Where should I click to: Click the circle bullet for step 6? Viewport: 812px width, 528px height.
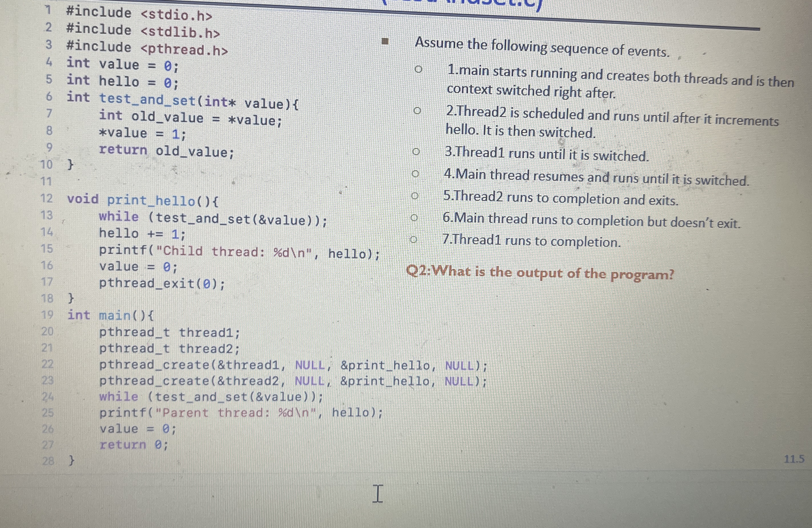point(414,218)
